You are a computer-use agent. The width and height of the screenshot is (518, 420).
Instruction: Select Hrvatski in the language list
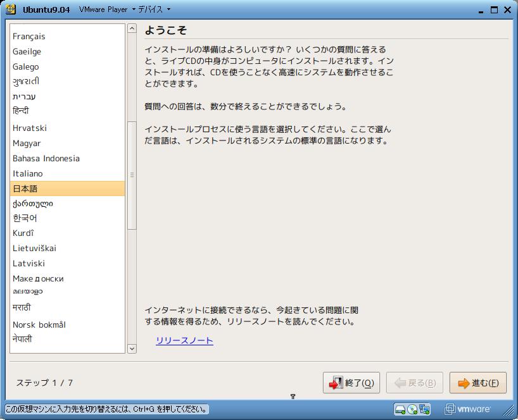67,128
